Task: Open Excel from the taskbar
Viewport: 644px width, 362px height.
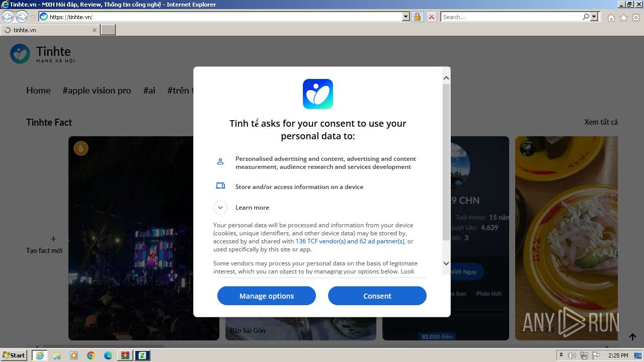Action: coord(142,355)
